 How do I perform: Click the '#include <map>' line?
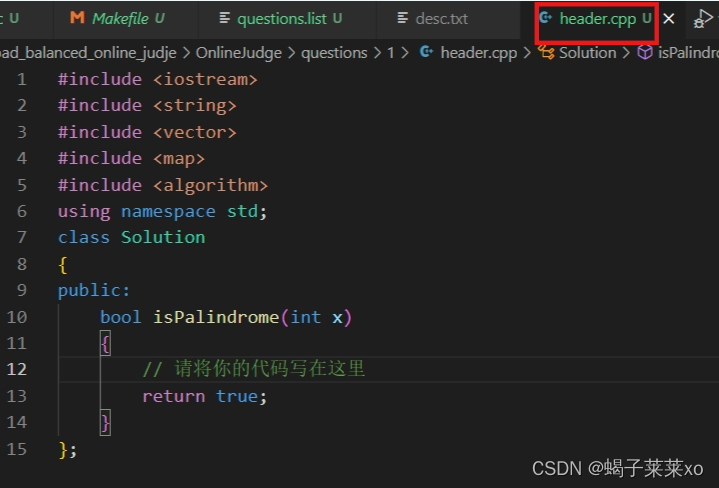pos(131,158)
